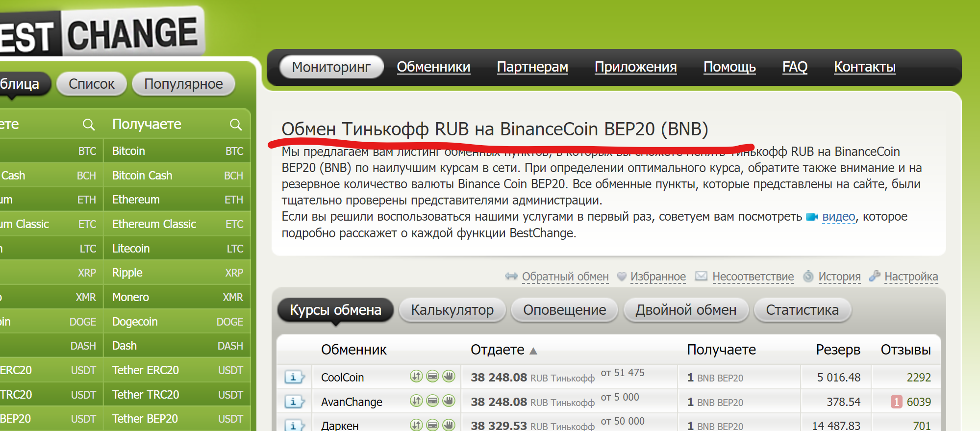This screenshot has height=431, width=980.
Task: Click the reserve value 378.54
Action: 843,402
